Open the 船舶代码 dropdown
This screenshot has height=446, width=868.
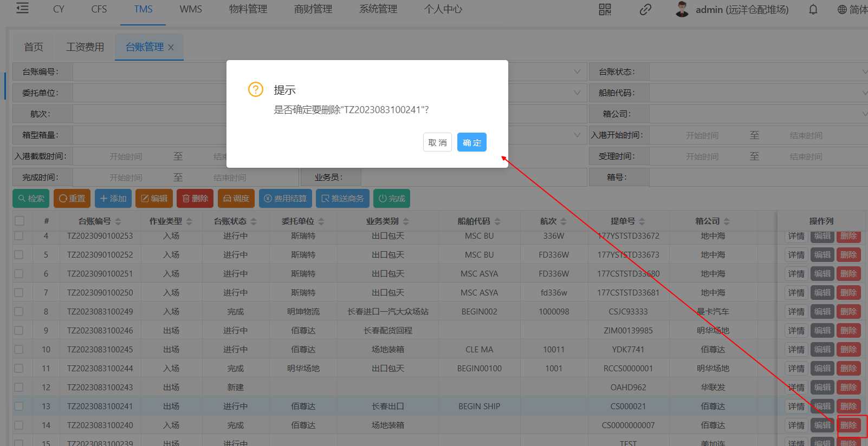(x=759, y=93)
